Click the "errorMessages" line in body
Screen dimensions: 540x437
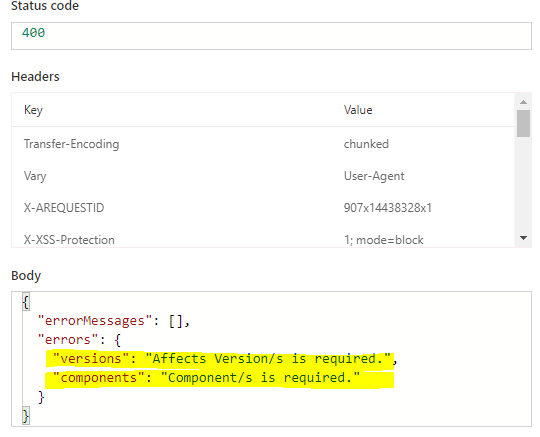[114, 321]
